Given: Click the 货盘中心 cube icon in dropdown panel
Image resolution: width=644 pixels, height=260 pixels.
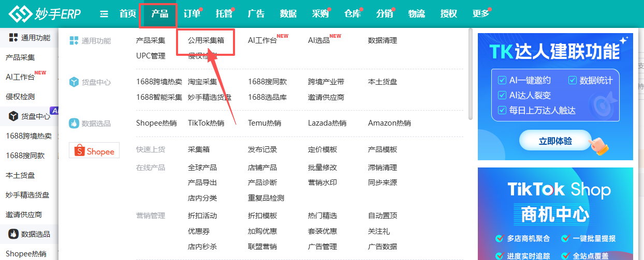Looking at the screenshot, I should [x=74, y=82].
